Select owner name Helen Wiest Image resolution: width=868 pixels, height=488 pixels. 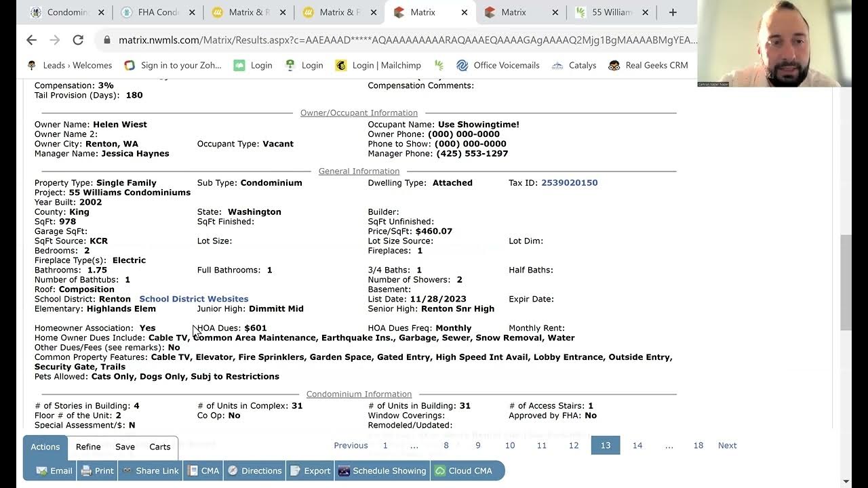pos(120,124)
